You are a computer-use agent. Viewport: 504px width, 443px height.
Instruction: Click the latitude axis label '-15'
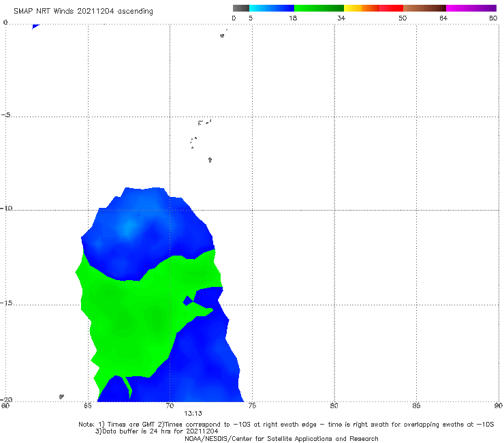point(6,303)
